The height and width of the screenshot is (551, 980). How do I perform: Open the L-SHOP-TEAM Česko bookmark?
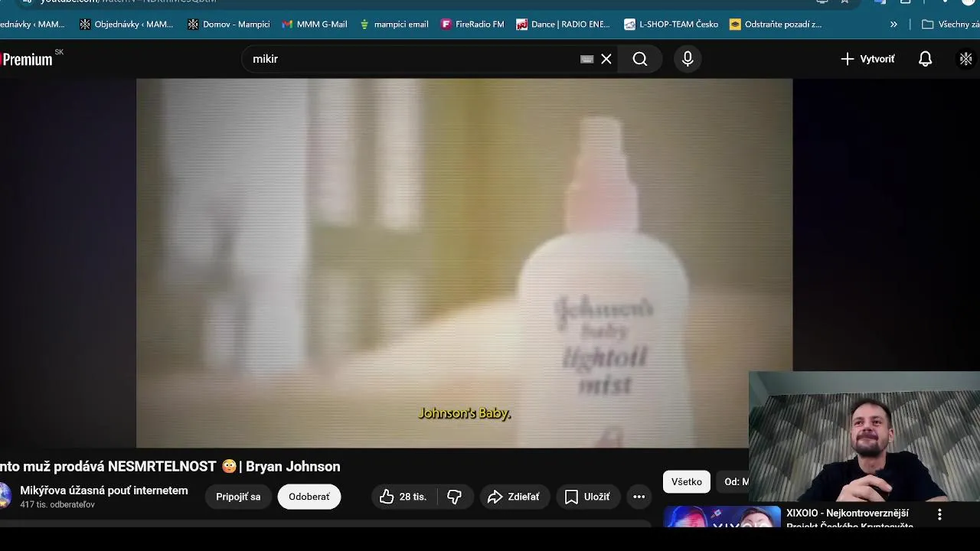click(x=671, y=24)
